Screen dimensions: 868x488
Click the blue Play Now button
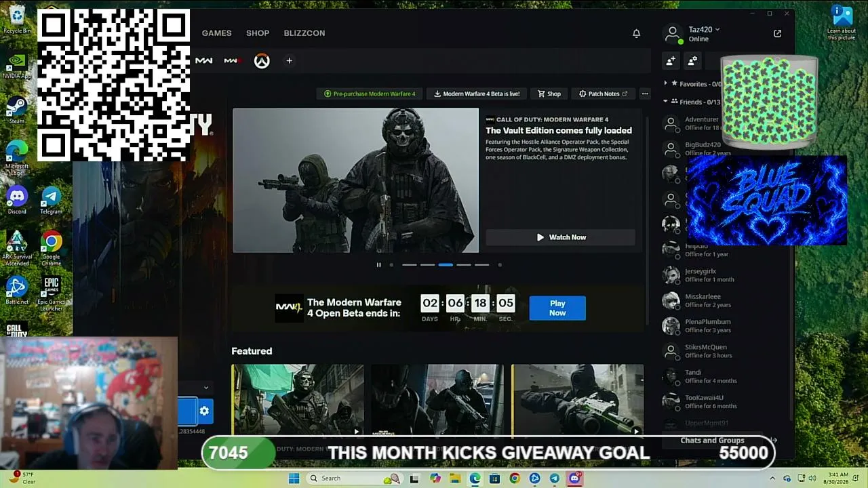click(x=557, y=308)
